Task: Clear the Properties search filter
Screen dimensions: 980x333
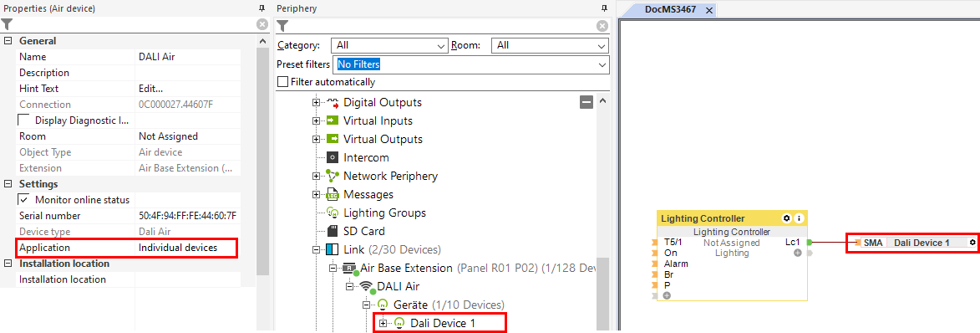Action: 262,24
